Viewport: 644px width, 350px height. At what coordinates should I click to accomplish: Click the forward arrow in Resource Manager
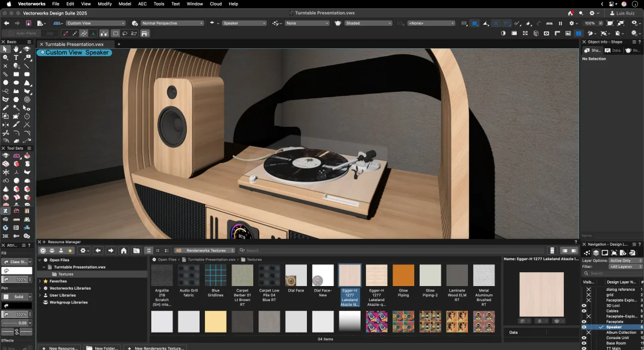(x=110, y=250)
